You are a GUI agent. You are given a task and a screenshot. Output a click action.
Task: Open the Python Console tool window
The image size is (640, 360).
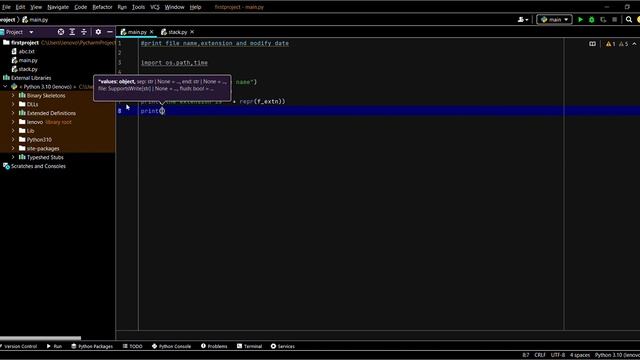pos(171,346)
